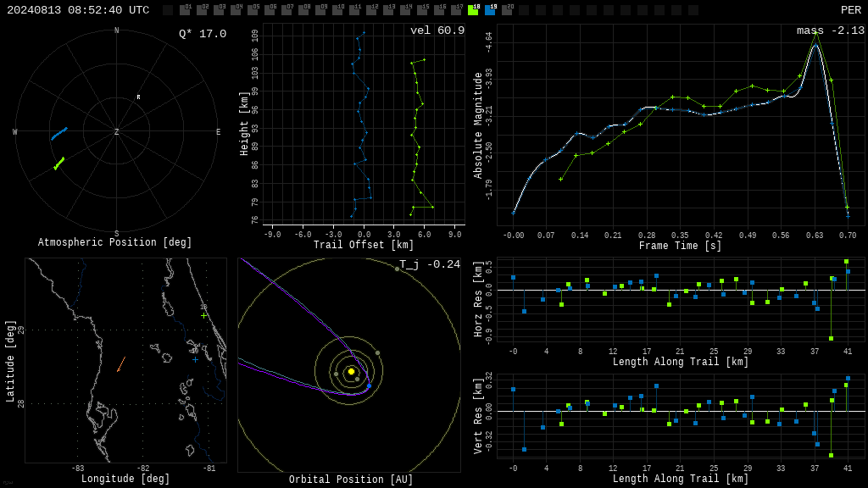The width and height of the screenshot is (868, 488).
Task: Click the PER shower label
Action: coord(850,10)
